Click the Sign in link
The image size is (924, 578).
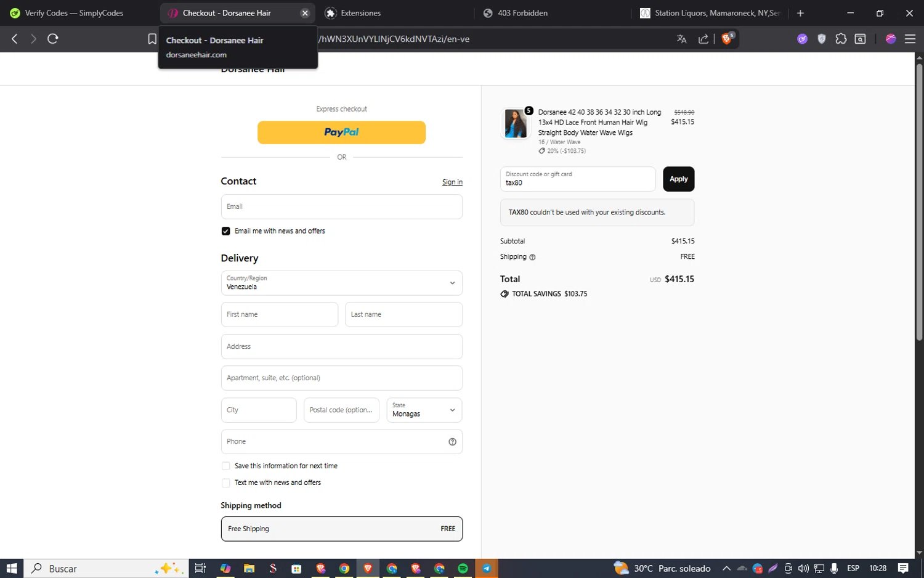pyautogui.click(x=452, y=182)
